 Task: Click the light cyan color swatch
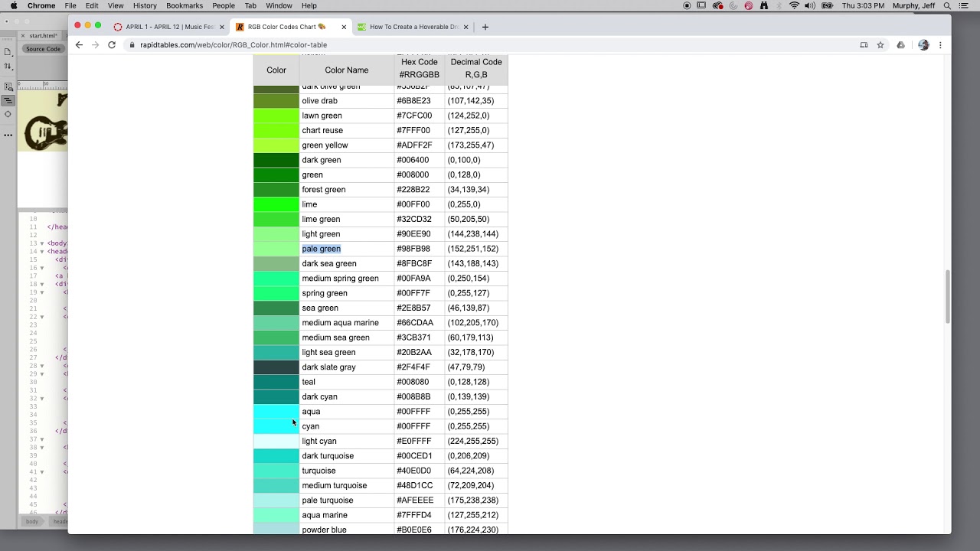276,442
